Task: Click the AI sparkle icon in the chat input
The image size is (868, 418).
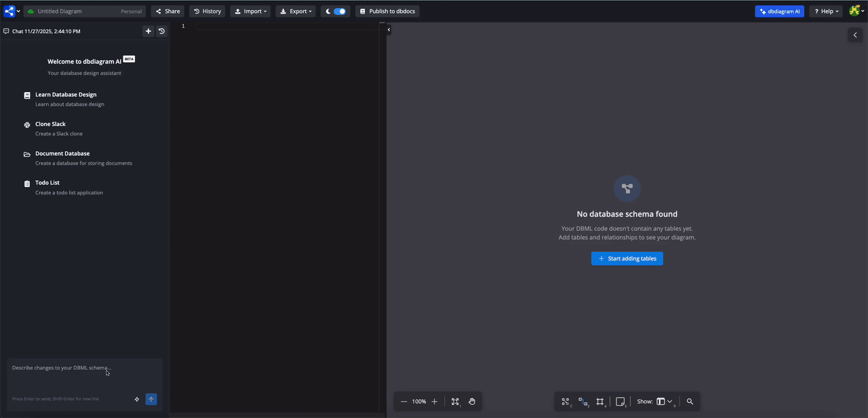Action: (x=136, y=399)
